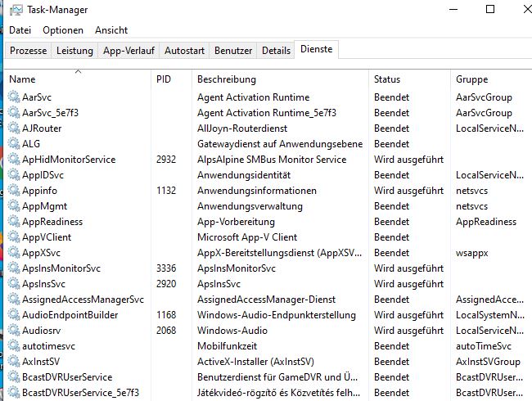Select the 'Agent Activation Runtime_5e7f3' description
Screen dimensions: 532x401
(267, 113)
